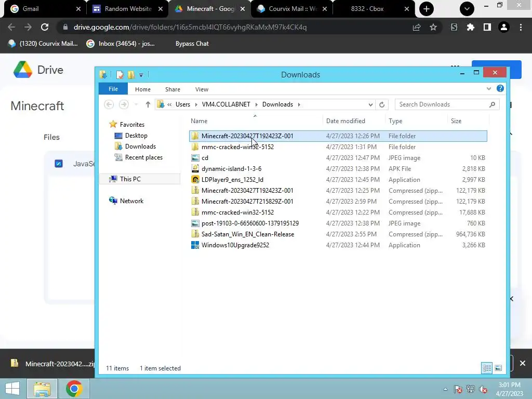This screenshot has width=532, height=399.
Task: Click the New folder quick access icon
Action: click(131, 75)
